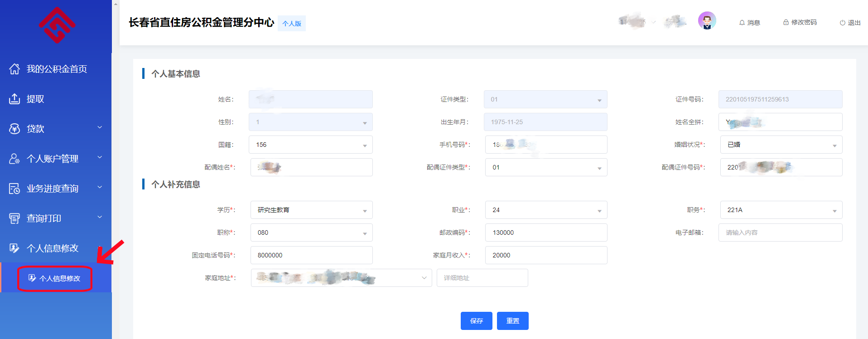Click the small edit icon in 个人信息修改 submenu
The image size is (868, 339).
click(32, 278)
